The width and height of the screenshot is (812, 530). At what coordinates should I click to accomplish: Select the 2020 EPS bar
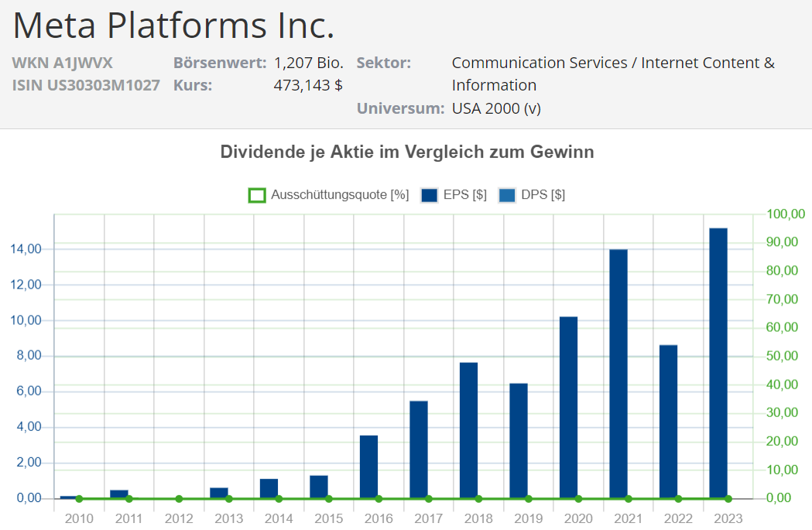569,408
